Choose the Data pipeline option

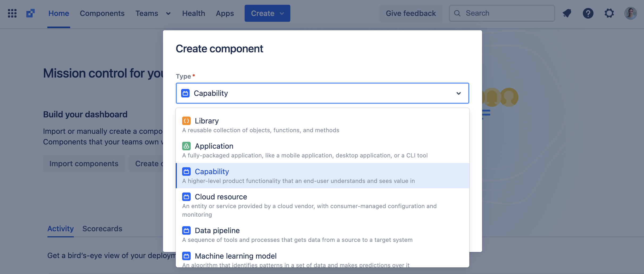point(323,235)
